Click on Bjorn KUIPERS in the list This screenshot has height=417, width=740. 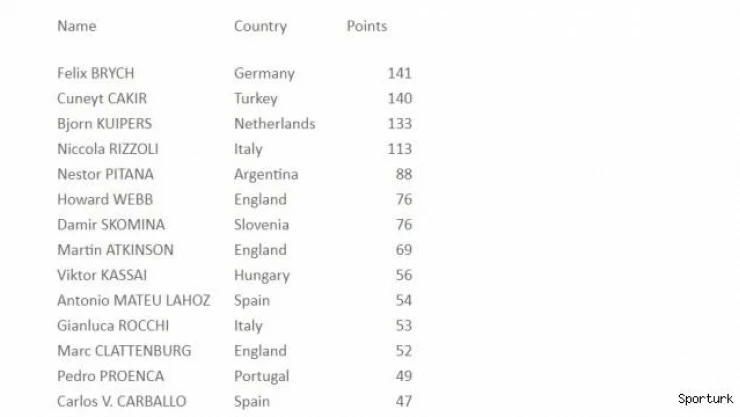pyautogui.click(x=105, y=124)
